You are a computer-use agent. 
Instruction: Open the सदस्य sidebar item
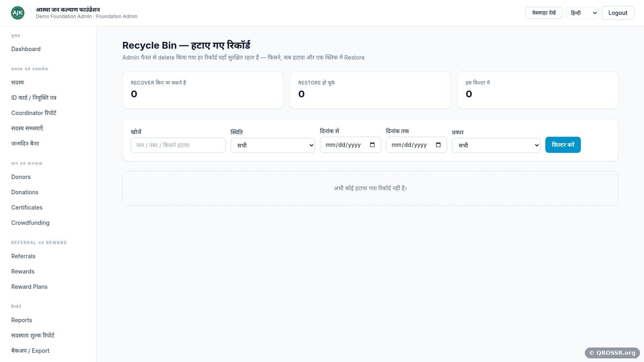tap(18, 82)
